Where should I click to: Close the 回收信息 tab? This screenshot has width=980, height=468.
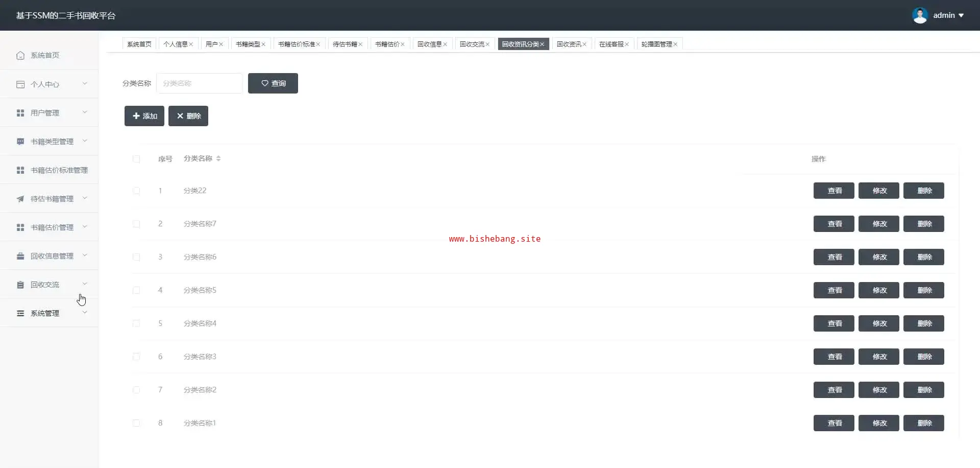pyautogui.click(x=445, y=44)
